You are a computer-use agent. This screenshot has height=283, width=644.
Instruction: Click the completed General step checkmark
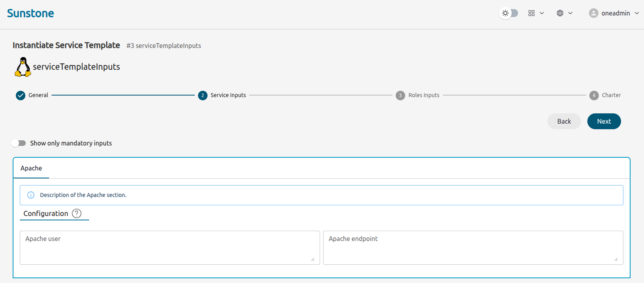click(x=21, y=96)
